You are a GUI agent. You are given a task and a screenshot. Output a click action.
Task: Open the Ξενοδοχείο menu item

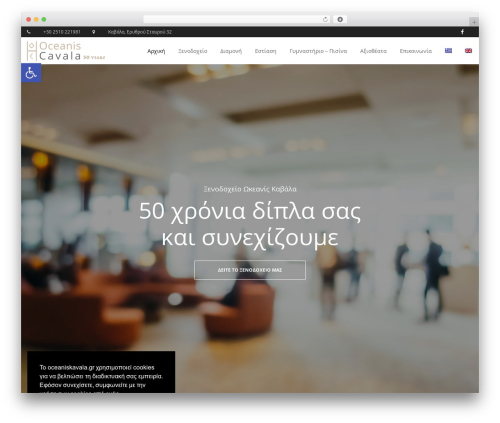[193, 51]
